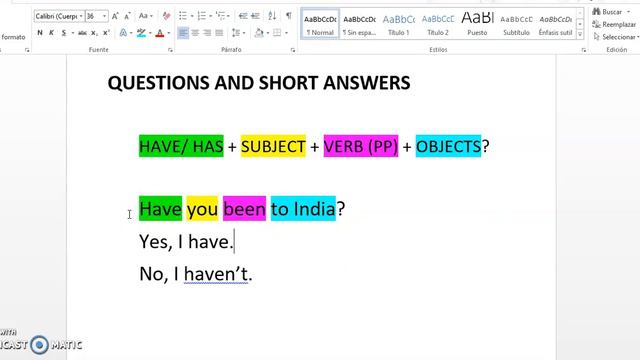Toggle show paragraph marks (¶)
Screen dimensions: 640x360
pyautogui.click(x=289, y=16)
